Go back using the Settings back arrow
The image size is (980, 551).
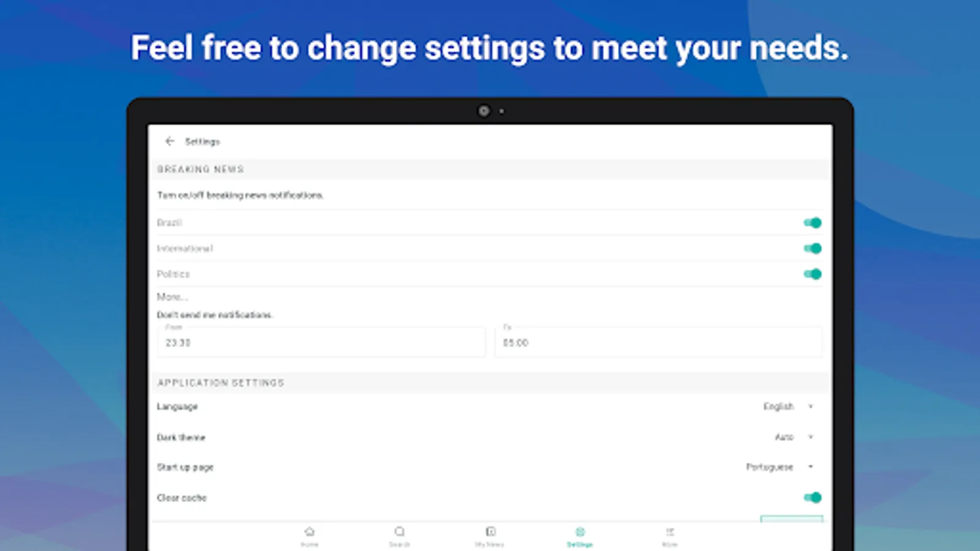(x=170, y=141)
